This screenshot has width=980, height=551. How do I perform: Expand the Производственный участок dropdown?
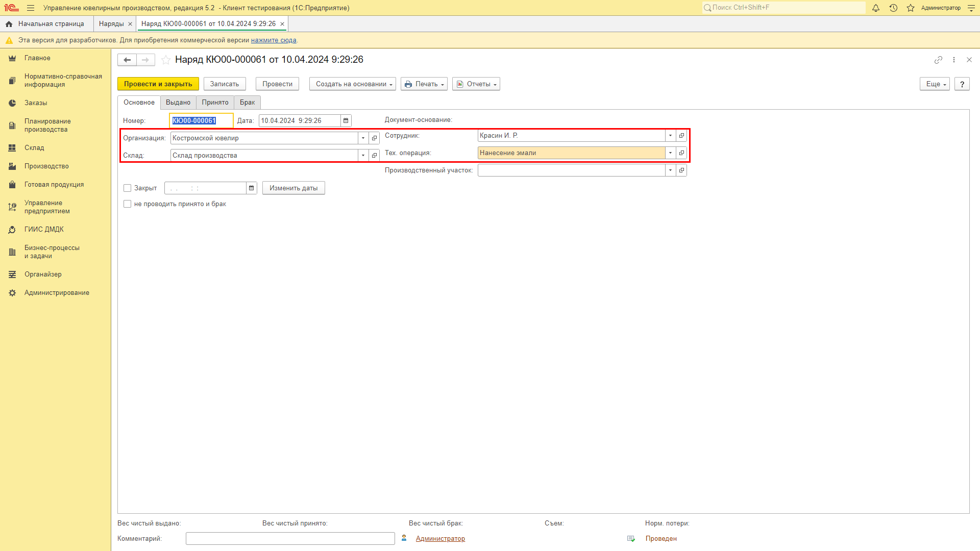tap(671, 170)
